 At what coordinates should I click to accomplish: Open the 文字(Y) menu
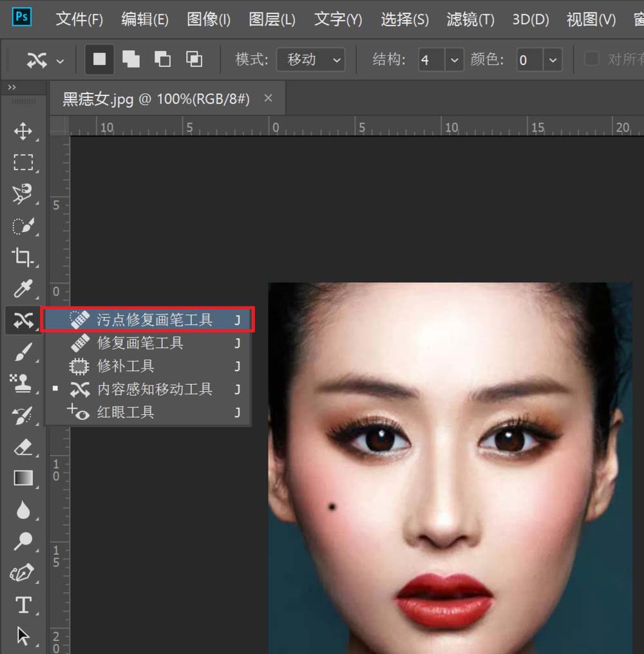coord(338,19)
